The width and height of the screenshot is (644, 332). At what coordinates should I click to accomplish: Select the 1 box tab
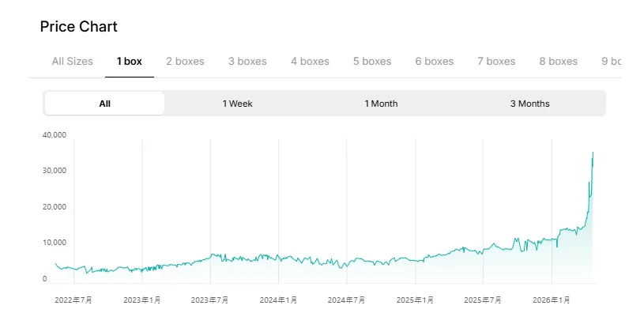coord(130,61)
